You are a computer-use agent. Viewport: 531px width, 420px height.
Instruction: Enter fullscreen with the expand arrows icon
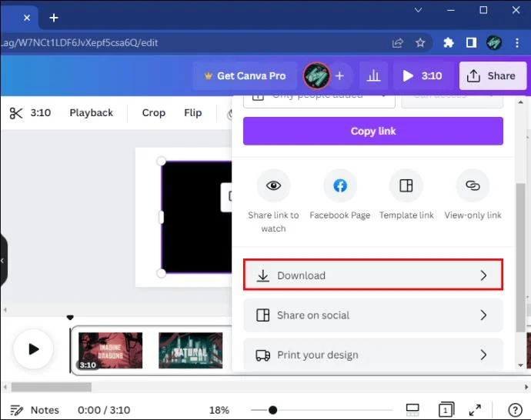click(x=475, y=410)
